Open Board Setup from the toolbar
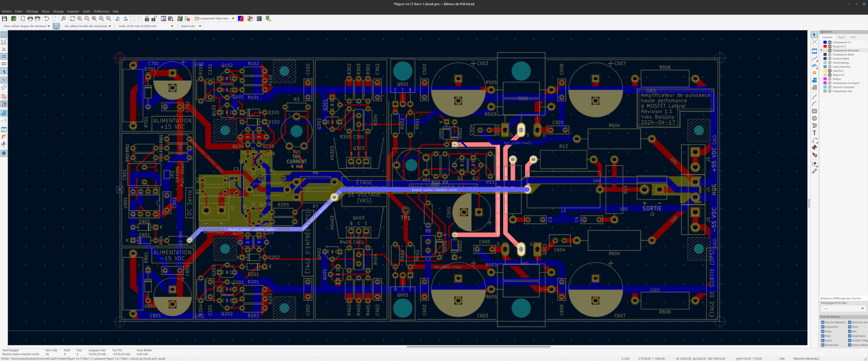 (x=14, y=19)
